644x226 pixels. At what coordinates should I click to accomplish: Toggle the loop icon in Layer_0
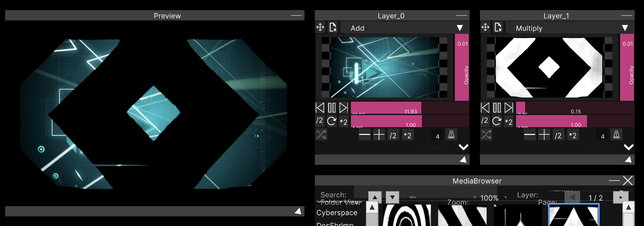click(x=332, y=121)
